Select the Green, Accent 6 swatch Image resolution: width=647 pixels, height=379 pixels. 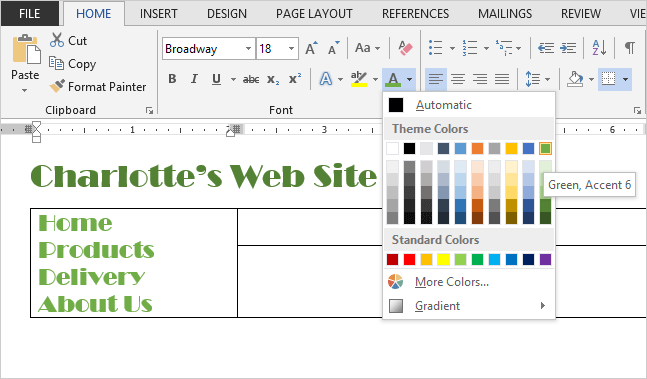tap(545, 148)
